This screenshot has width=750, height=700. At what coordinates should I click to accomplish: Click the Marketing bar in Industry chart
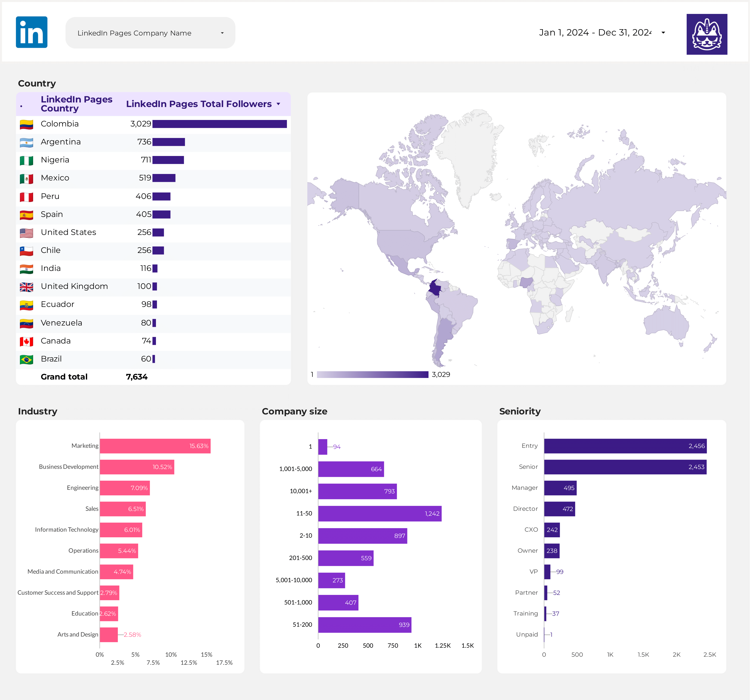[155, 446]
